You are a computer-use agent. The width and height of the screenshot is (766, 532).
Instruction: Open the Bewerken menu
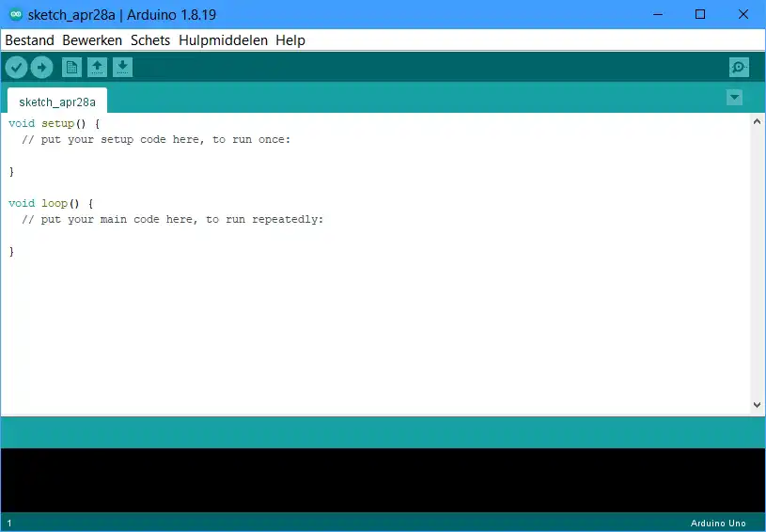click(92, 40)
